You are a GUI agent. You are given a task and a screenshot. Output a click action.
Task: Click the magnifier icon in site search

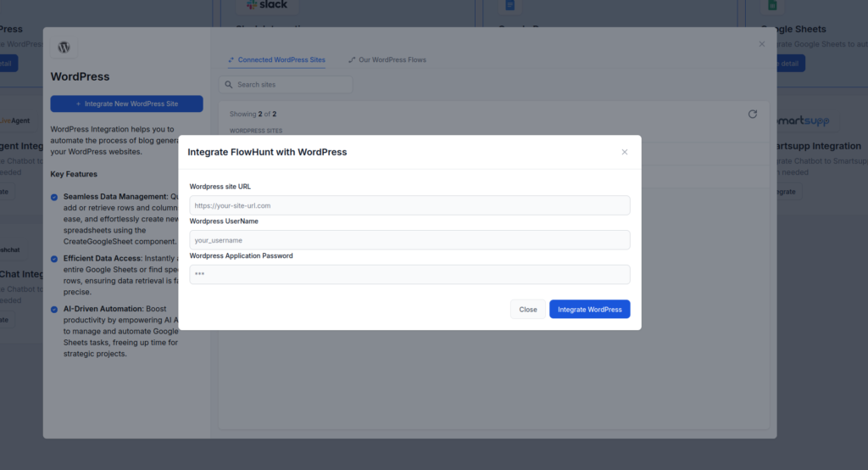pyautogui.click(x=228, y=85)
